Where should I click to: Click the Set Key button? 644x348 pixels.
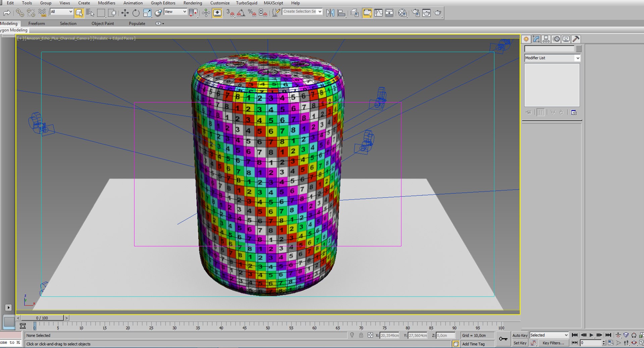520,343
